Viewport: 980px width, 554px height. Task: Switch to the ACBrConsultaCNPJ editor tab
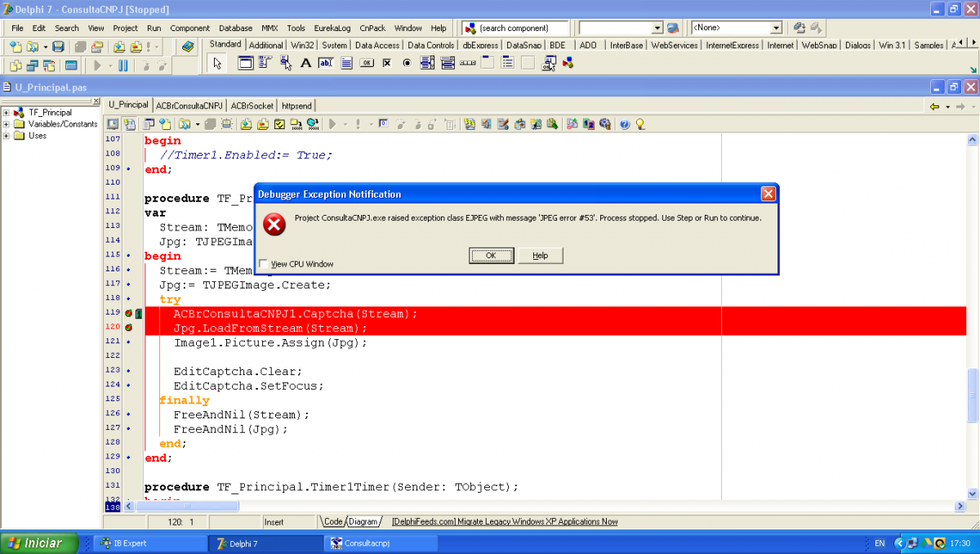click(189, 105)
